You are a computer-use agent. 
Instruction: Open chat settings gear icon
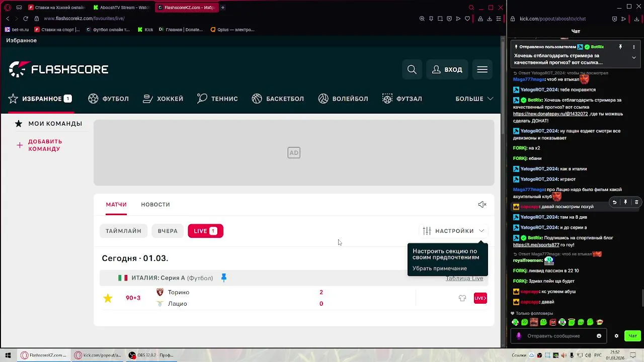(616, 336)
